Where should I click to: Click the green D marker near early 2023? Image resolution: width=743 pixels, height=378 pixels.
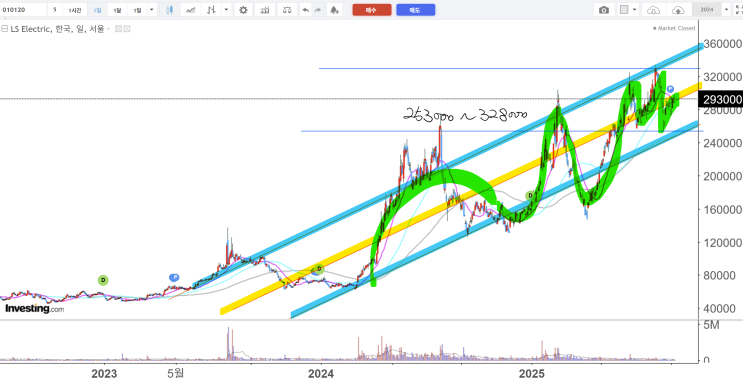click(x=103, y=280)
